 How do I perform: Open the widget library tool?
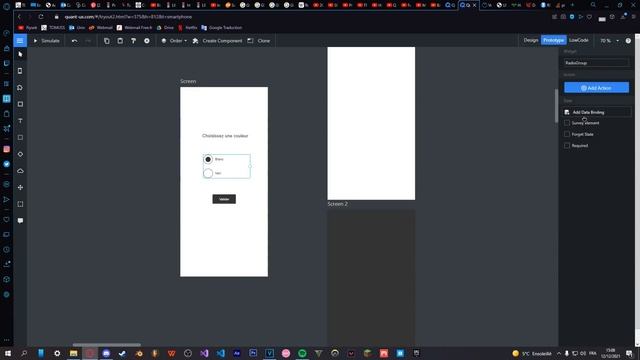pos(20,88)
